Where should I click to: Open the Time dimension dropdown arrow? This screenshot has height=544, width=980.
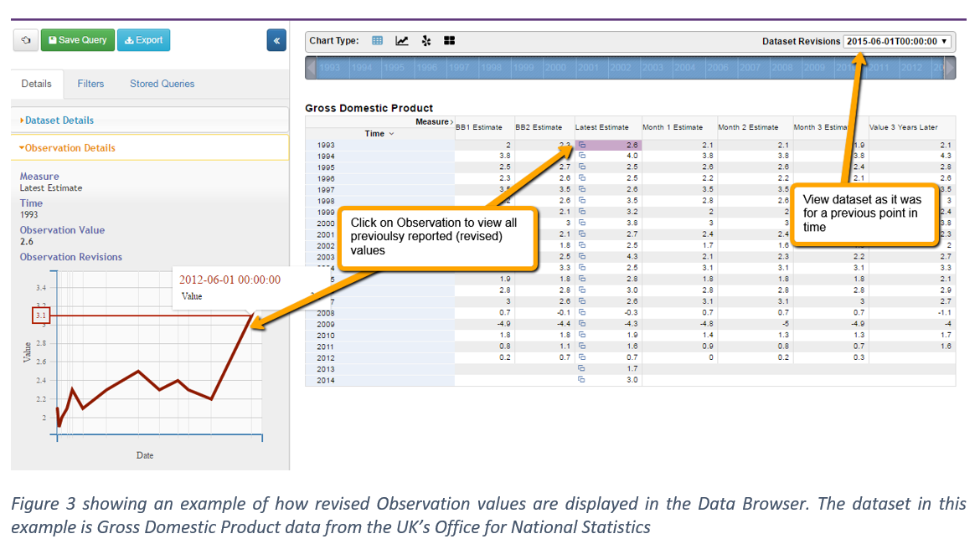pyautogui.click(x=391, y=134)
